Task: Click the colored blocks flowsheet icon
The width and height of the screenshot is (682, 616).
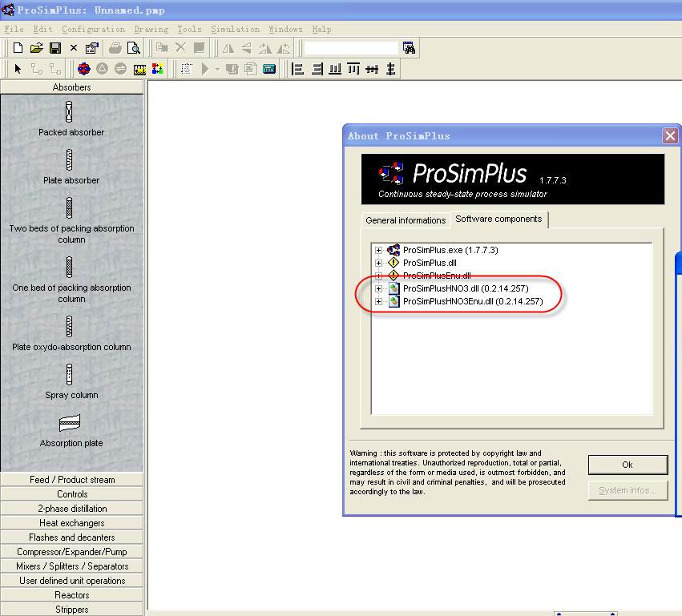Action: (157, 69)
